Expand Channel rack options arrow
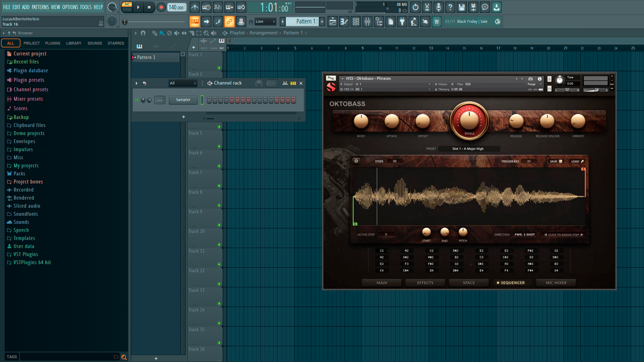This screenshot has height=362, width=644. pos(137,83)
